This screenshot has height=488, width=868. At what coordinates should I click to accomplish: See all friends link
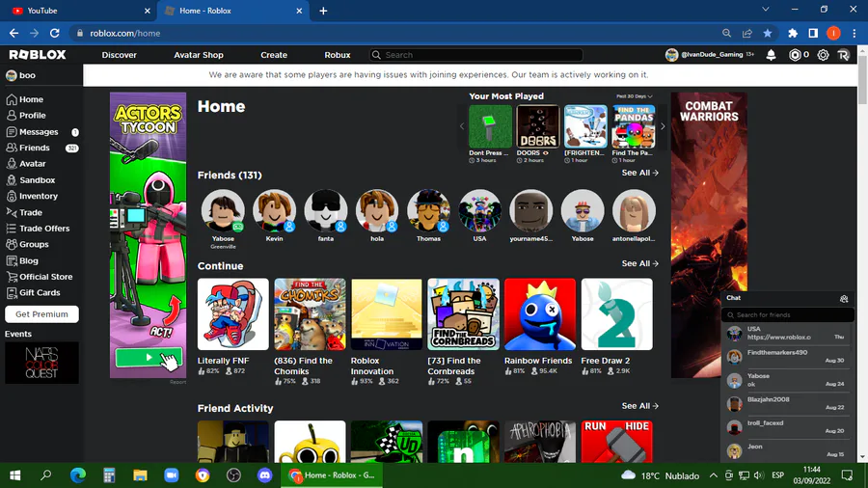639,174
